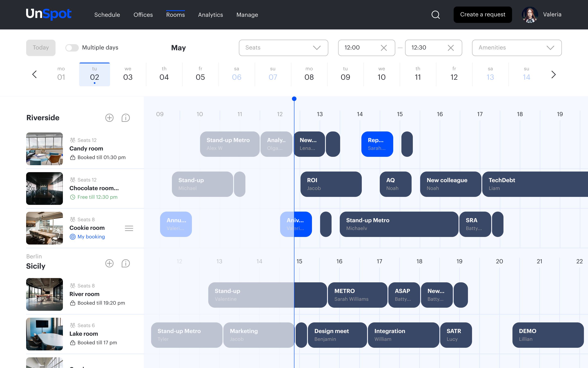Open the search icon in header
The height and width of the screenshot is (368, 588).
click(x=435, y=15)
